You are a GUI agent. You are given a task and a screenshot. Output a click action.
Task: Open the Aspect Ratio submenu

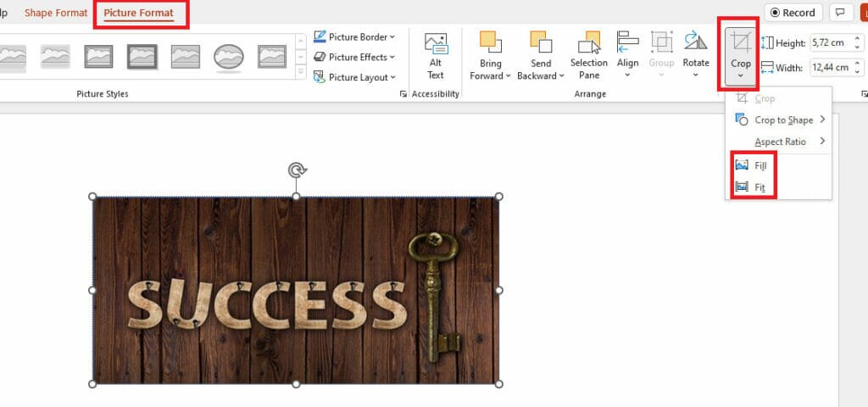click(x=780, y=142)
